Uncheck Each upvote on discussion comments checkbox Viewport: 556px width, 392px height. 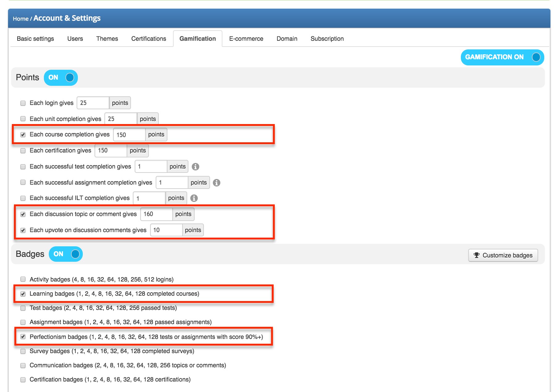tap(23, 230)
